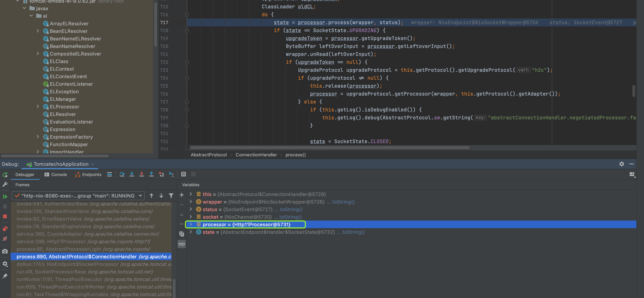This screenshot has width=644, height=298.
Task: Click toString() link for status
Action: (x=291, y=209)
